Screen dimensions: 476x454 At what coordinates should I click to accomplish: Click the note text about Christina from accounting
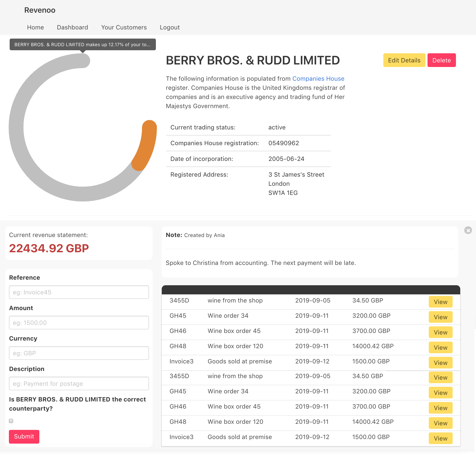[261, 263]
